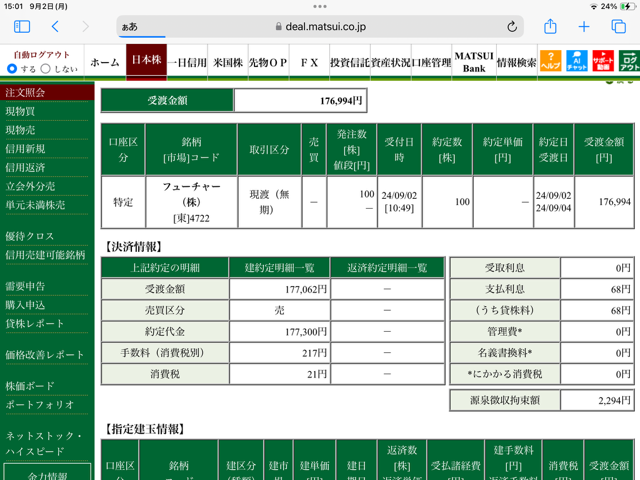Open 信用売建可能銘柄 in the sidebar

click(x=45, y=255)
